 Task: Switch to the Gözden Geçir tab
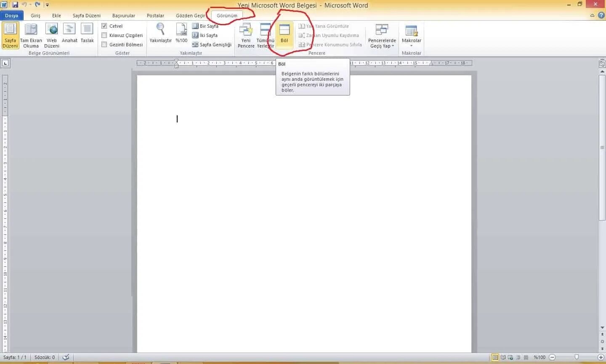(190, 16)
